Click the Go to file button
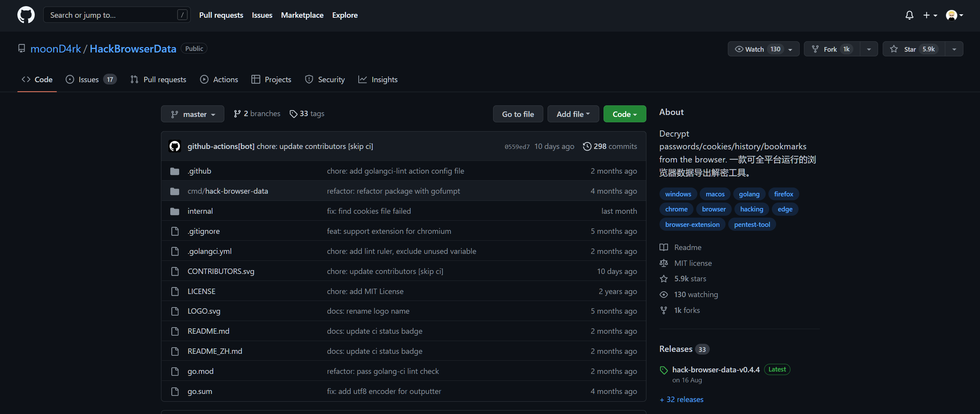Screen dimensions: 980x414 pos(518,114)
